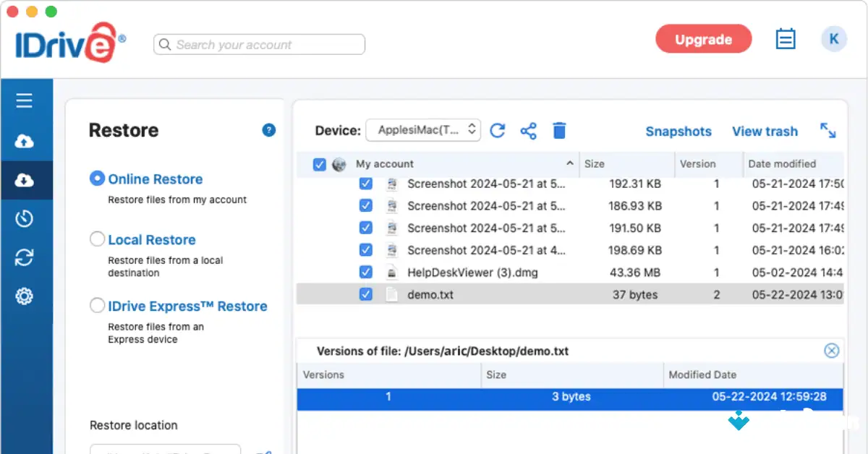Image resolution: width=868 pixels, height=454 pixels.
Task: Open the Device selector dropdown
Action: click(x=423, y=130)
